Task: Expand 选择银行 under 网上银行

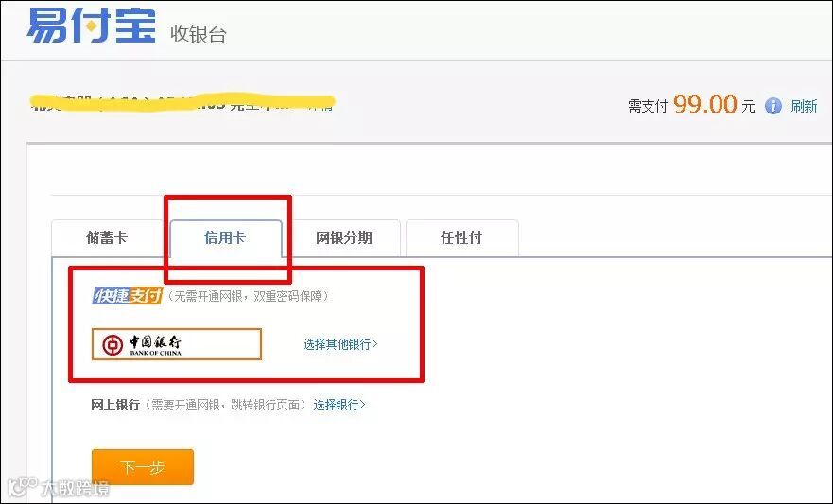Action: click(339, 405)
